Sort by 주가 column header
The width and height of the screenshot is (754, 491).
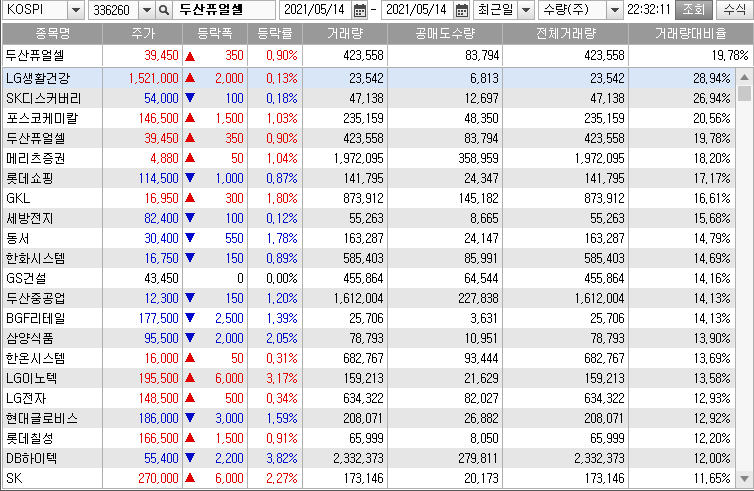point(142,33)
